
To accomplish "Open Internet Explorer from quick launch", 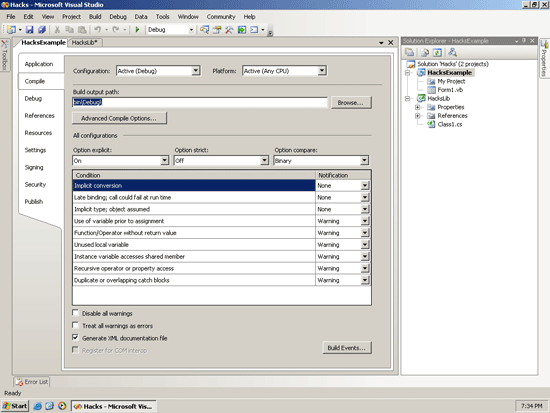I will [x=37, y=406].
